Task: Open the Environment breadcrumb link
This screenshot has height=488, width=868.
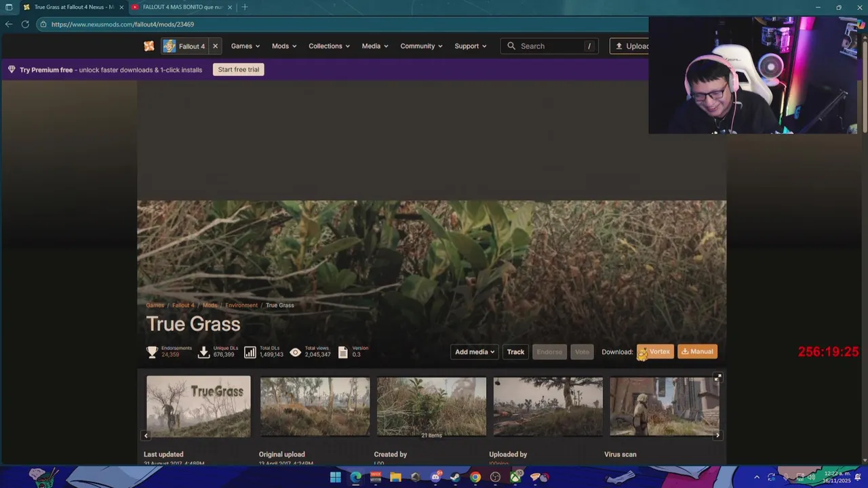Action: coord(241,305)
